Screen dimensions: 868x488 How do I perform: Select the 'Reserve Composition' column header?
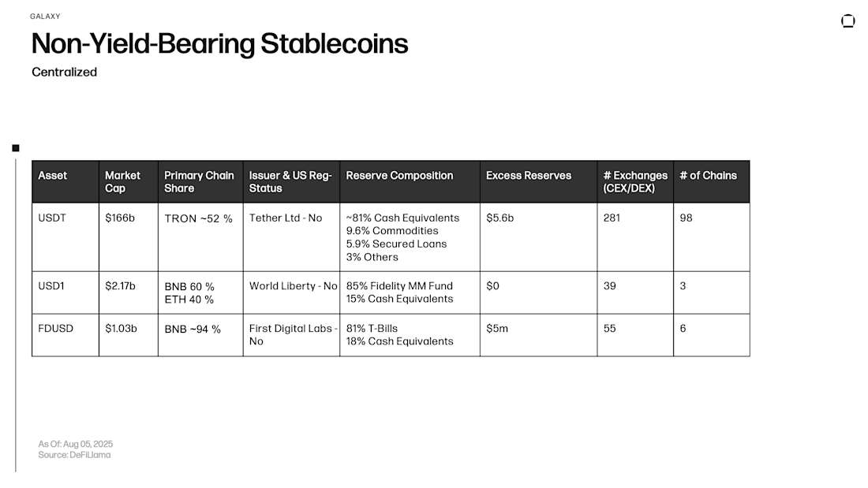(399, 176)
